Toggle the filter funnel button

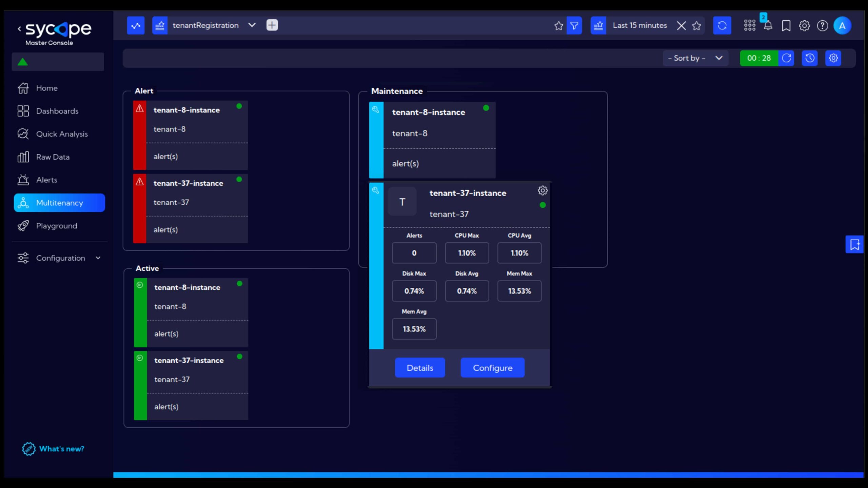tap(574, 25)
